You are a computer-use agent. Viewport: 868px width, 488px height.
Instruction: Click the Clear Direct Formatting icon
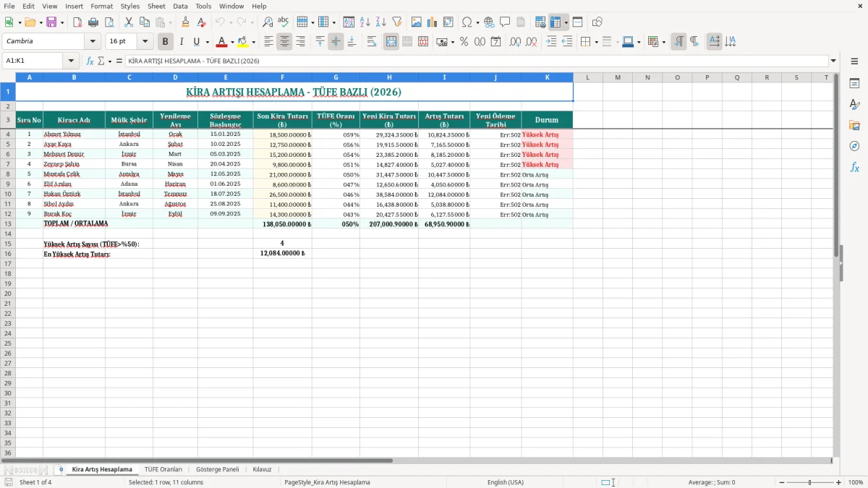[x=201, y=22]
